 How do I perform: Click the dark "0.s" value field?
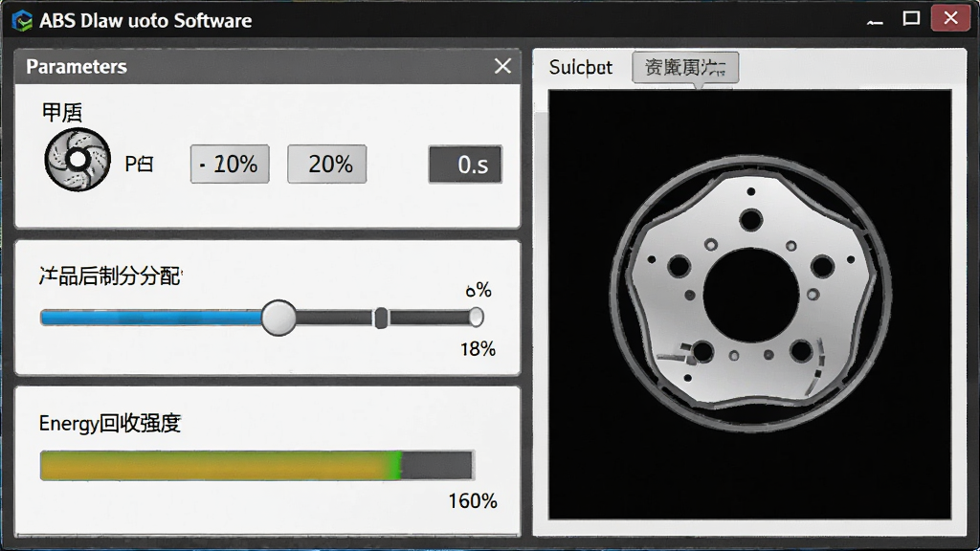(x=465, y=165)
